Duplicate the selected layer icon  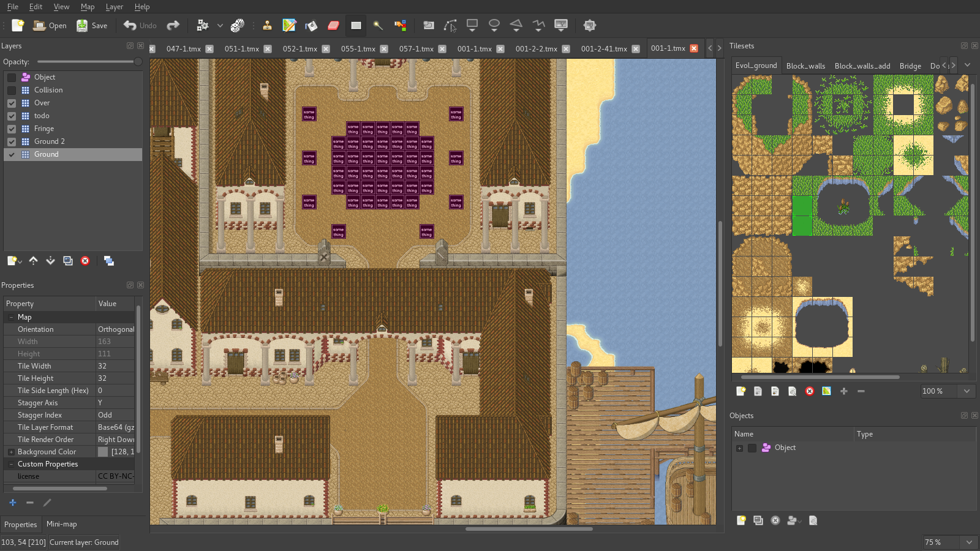click(x=68, y=261)
